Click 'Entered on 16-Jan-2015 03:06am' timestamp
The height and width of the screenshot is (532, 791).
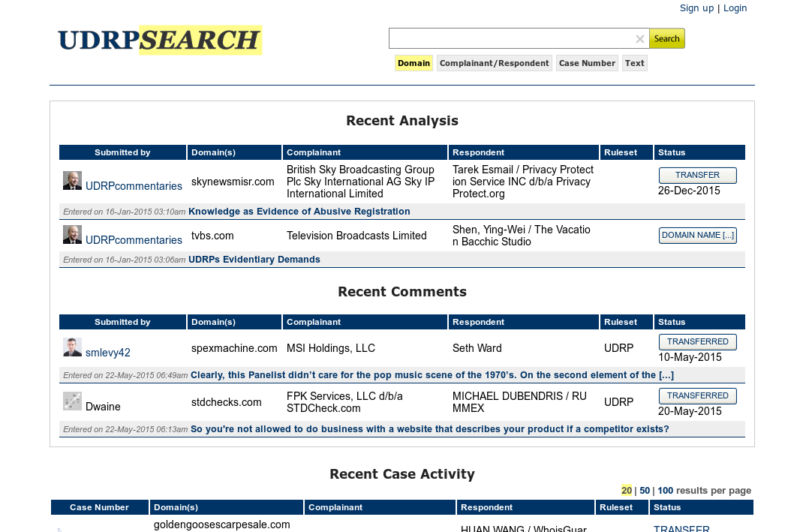[x=124, y=260]
